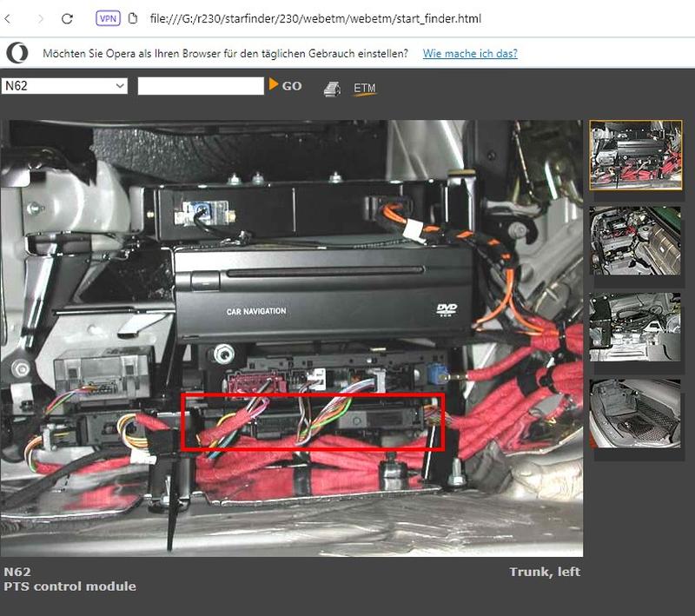Select the second thumbnail showing engine compartment

[x=635, y=241]
